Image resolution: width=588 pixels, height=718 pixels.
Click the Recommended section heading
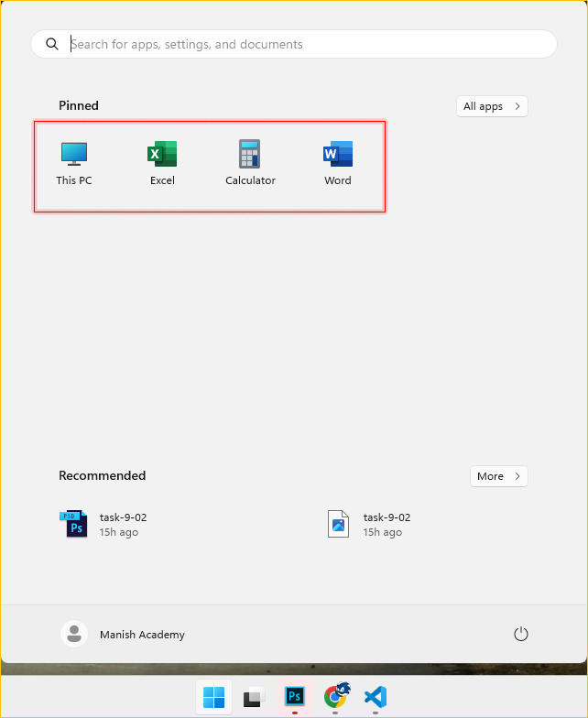[x=102, y=476]
